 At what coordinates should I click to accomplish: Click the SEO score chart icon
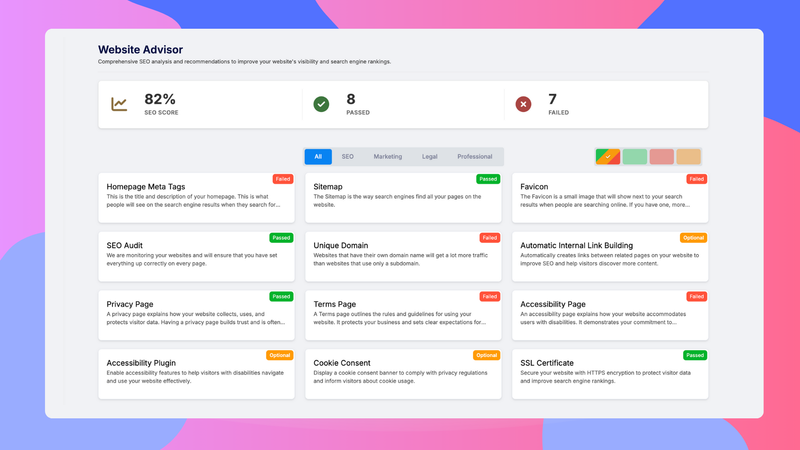click(119, 104)
